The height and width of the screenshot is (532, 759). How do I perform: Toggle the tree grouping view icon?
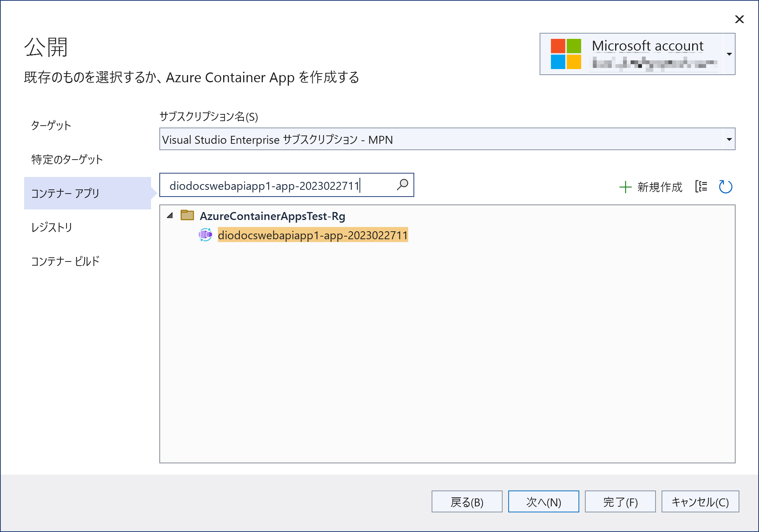pyautogui.click(x=701, y=186)
